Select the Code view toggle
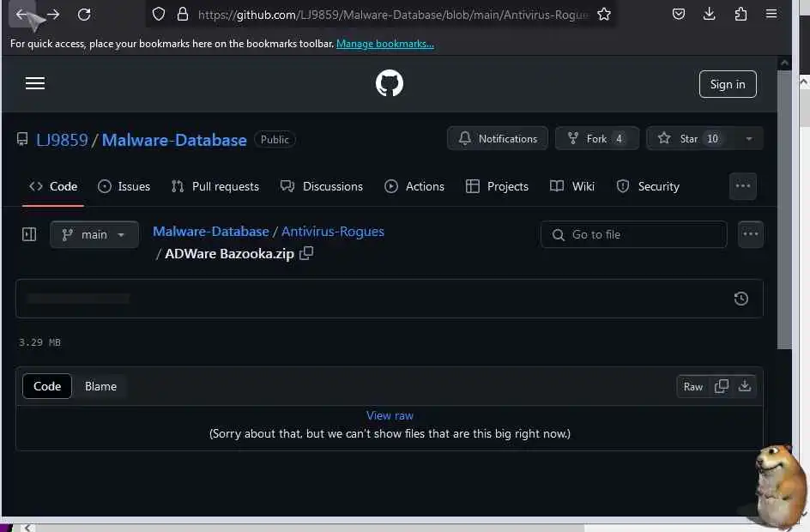The image size is (810, 532). [x=47, y=386]
